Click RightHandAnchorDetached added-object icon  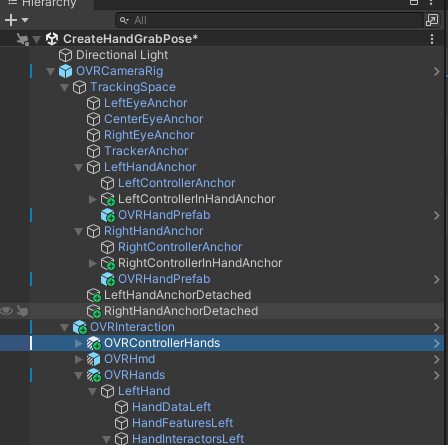94,311
